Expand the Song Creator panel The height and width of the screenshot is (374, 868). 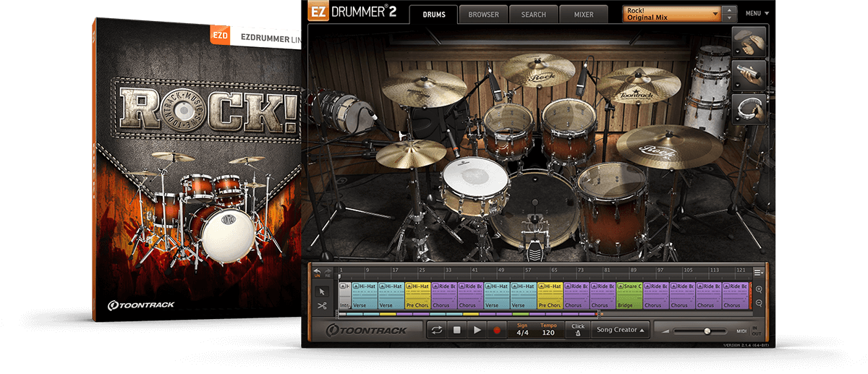pos(621,330)
